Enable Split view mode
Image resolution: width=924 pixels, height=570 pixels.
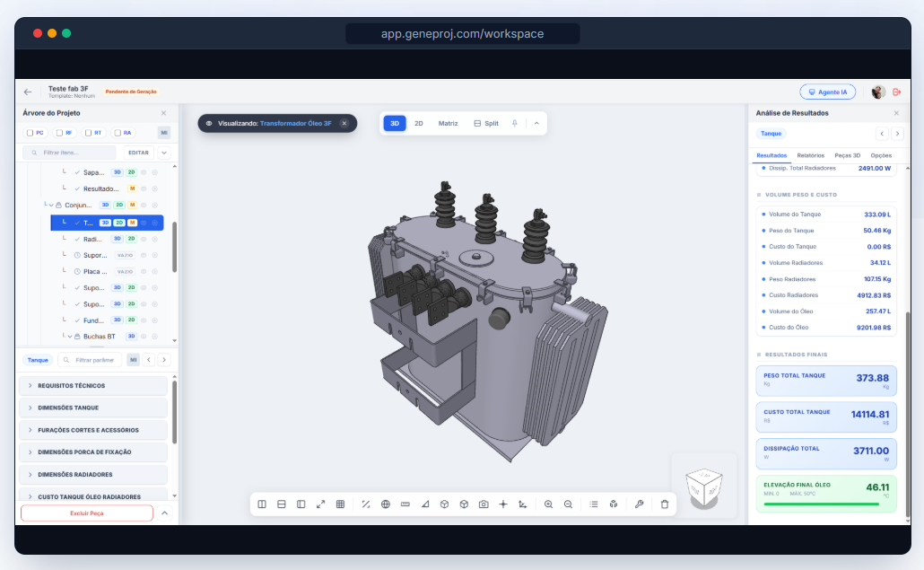coord(486,123)
